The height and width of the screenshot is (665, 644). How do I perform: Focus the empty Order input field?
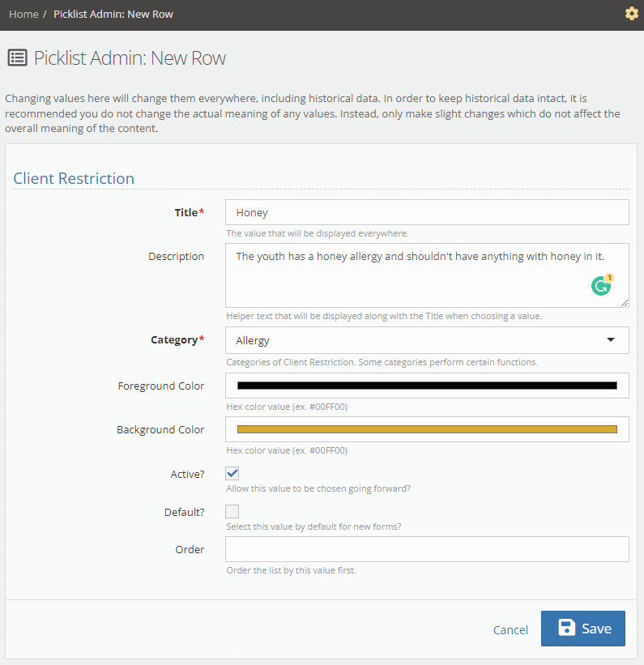click(427, 549)
